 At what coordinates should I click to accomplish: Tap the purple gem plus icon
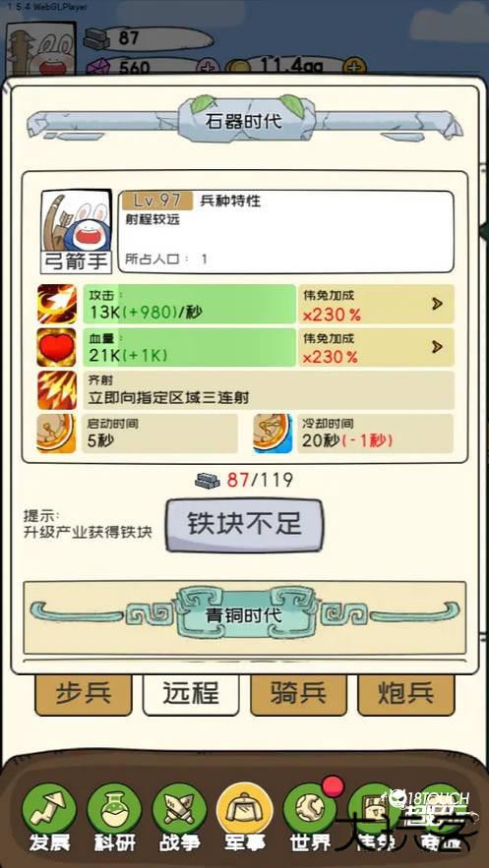coord(207,68)
